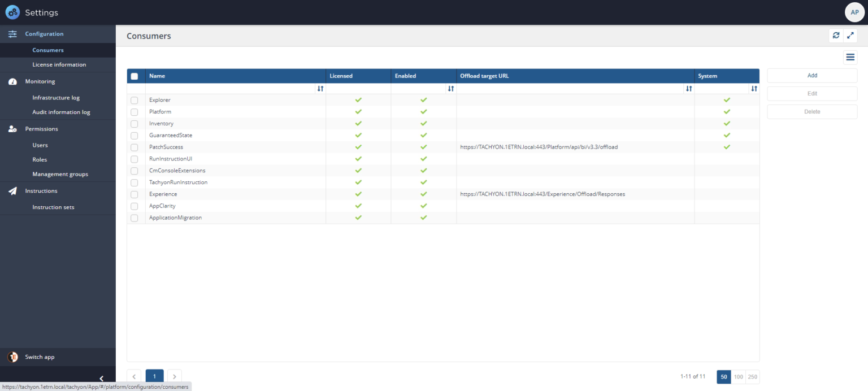
Task: Open Instruction sets in the sidebar
Action: (53, 207)
